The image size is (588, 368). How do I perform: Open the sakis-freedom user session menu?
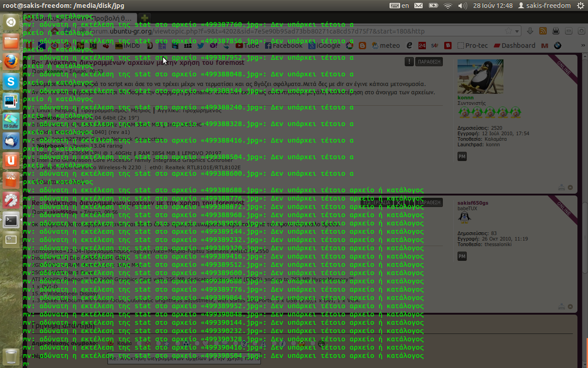point(544,6)
